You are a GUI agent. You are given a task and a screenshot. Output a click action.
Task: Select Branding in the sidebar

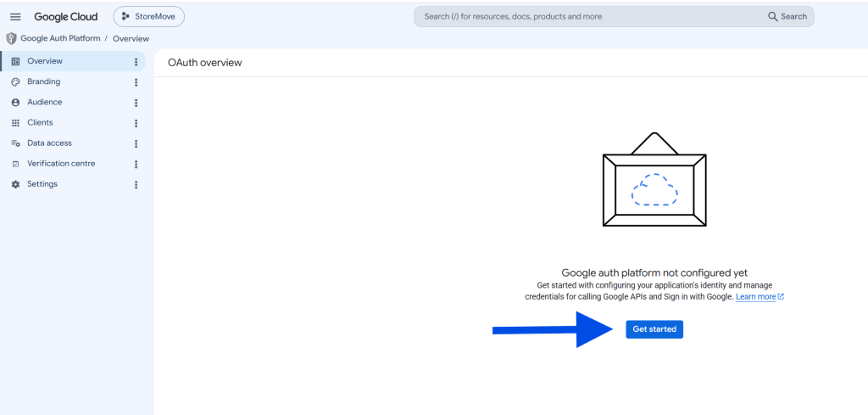(x=73, y=82)
